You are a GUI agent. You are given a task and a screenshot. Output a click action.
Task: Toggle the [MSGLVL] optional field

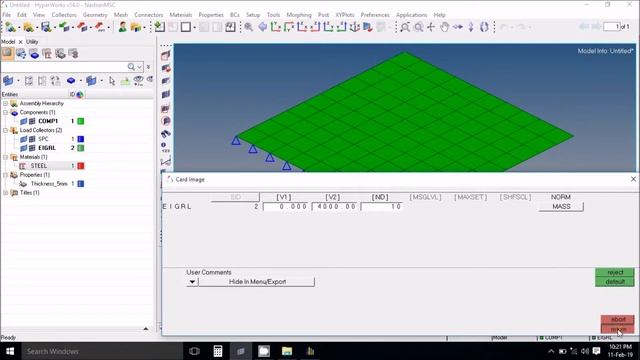point(425,197)
